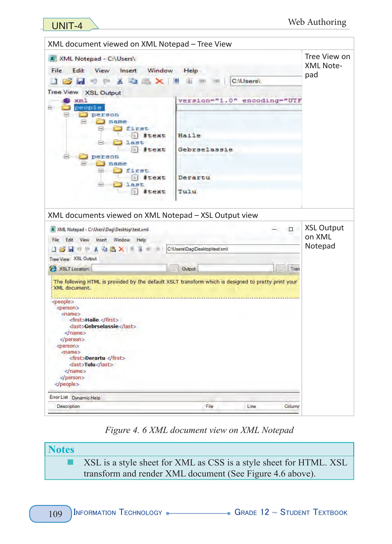Click Open folder icon in Tree View screenshot toolbar
The height and width of the screenshot is (544, 392).
(67, 81)
